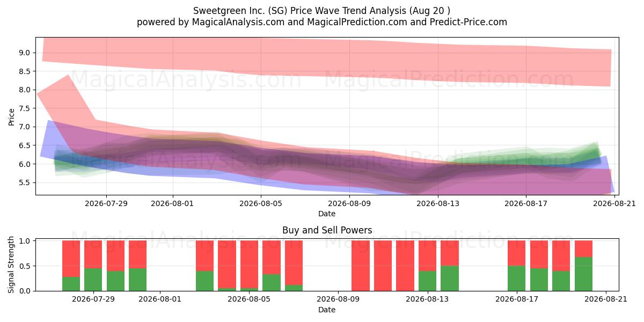Image resolution: width=644 pixels, height=322 pixels.
Task: Click 2026-08-09 on the price chart date axis
Action: [349, 203]
